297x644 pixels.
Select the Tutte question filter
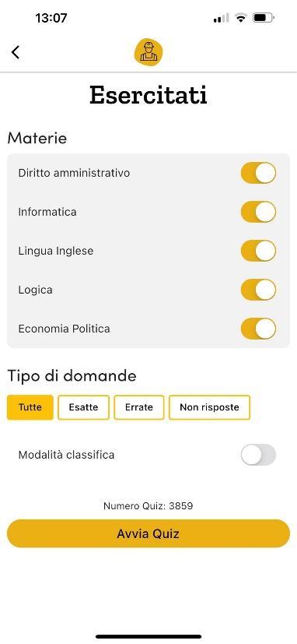[30, 407]
